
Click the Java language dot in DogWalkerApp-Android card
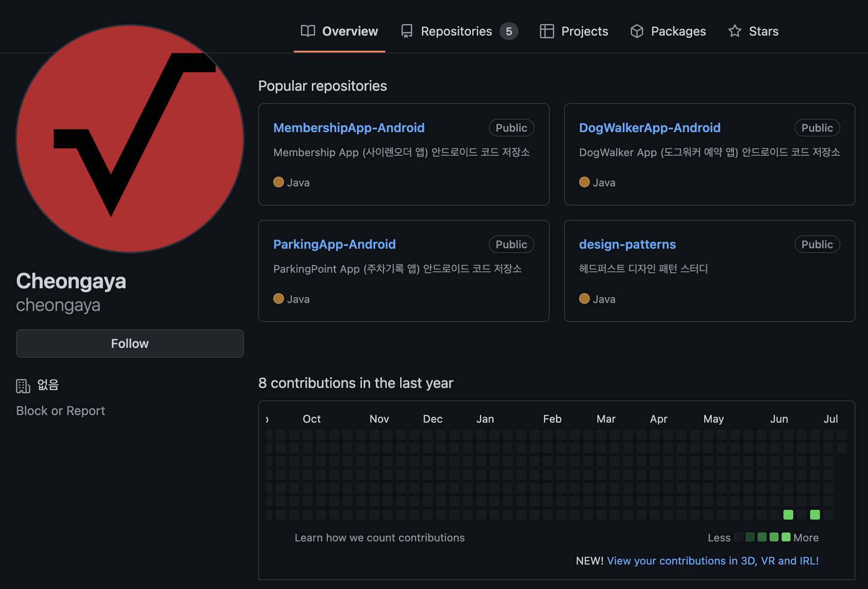click(x=584, y=182)
